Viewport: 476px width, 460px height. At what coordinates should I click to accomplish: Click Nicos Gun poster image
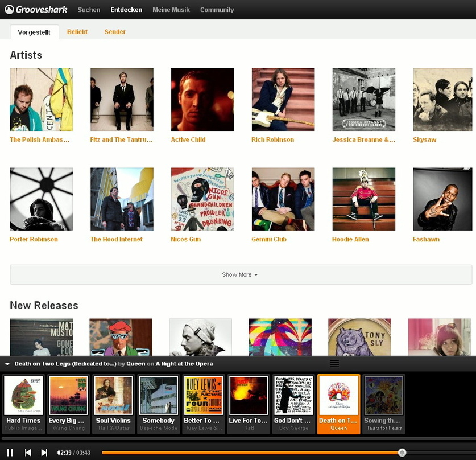point(202,199)
